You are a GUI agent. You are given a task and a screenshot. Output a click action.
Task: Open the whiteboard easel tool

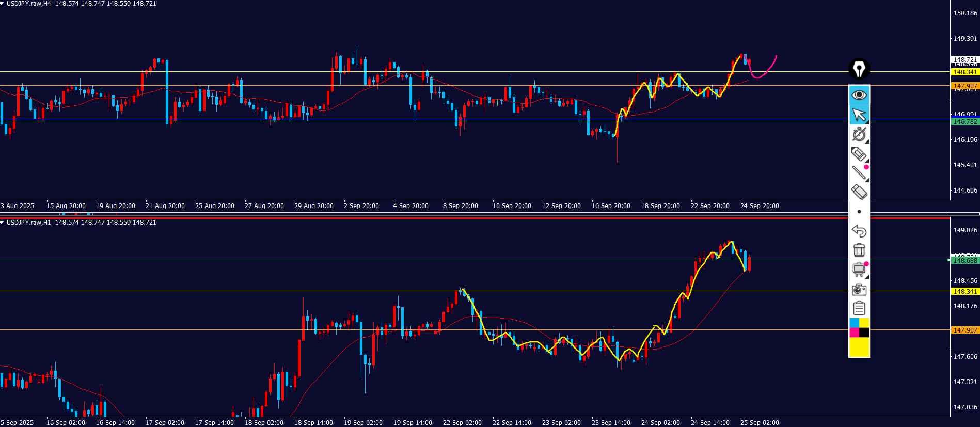coord(859,270)
